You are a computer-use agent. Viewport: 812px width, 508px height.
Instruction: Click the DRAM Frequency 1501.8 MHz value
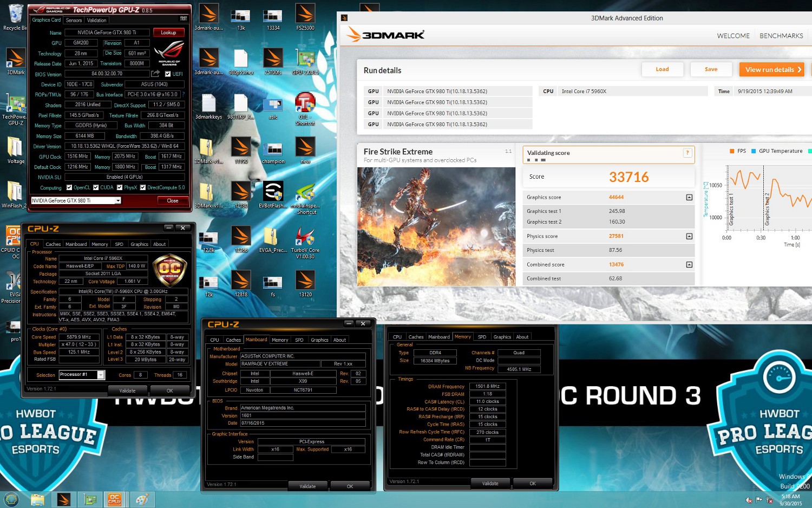pos(488,387)
